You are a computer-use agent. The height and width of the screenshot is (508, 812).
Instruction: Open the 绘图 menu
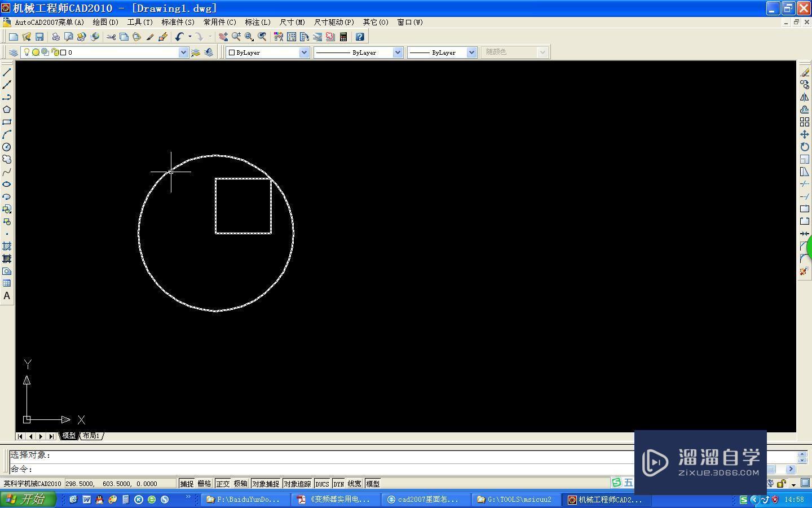pos(105,23)
